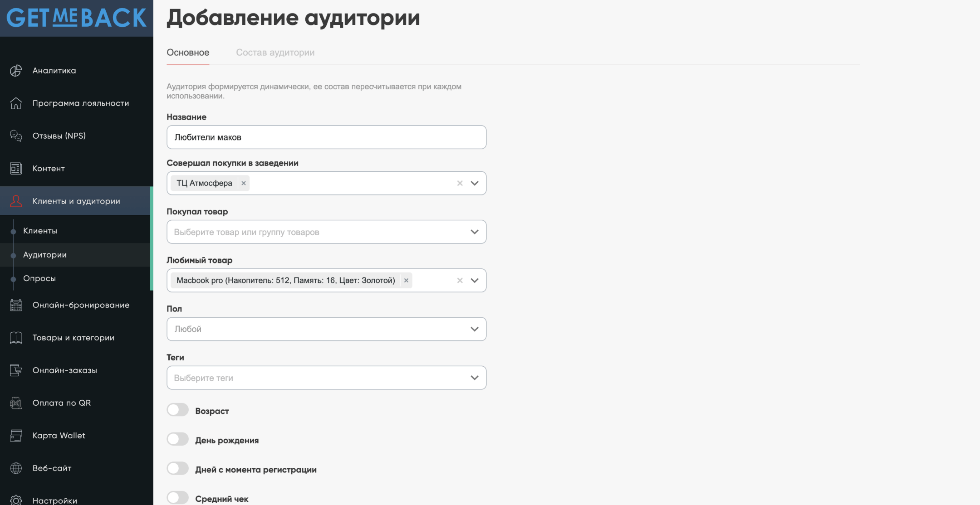Open the Аналитика pie chart icon
This screenshot has height=505, width=980.
16,71
